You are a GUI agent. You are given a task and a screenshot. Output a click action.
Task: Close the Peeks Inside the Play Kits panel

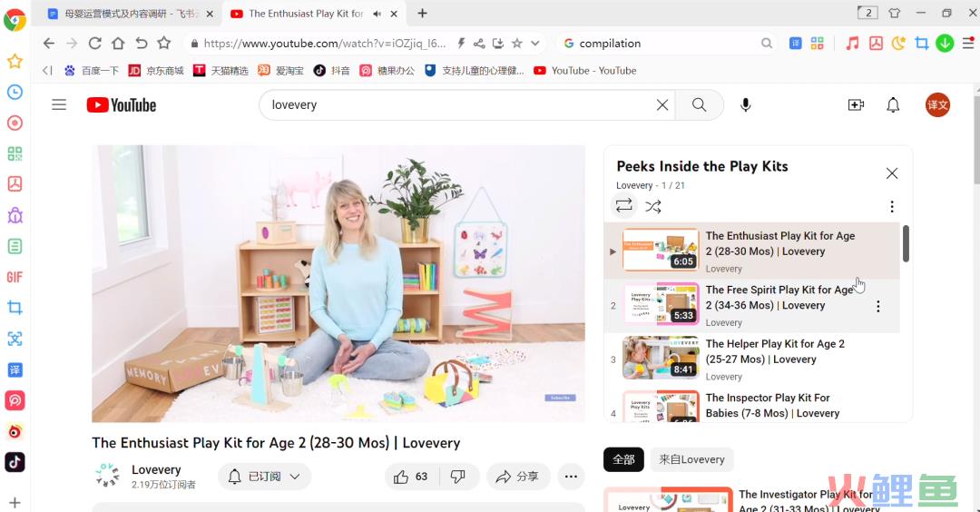(892, 173)
